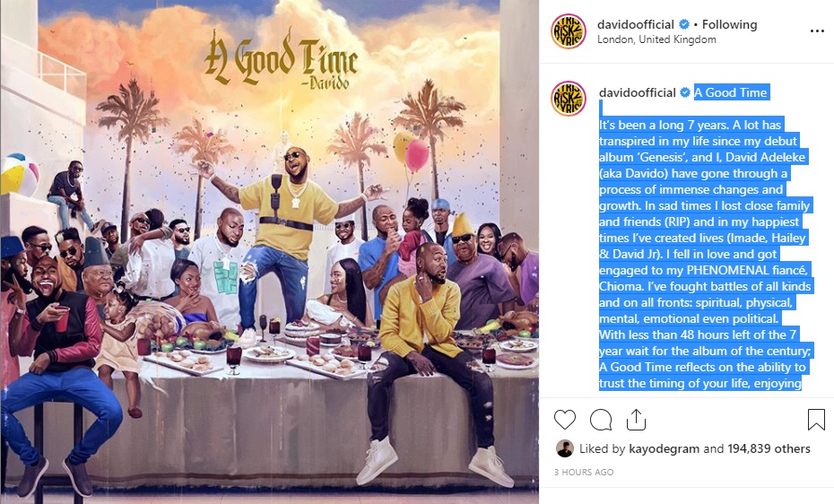Click the 3 HOURS AGO timestamp

pyautogui.click(x=584, y=472)
